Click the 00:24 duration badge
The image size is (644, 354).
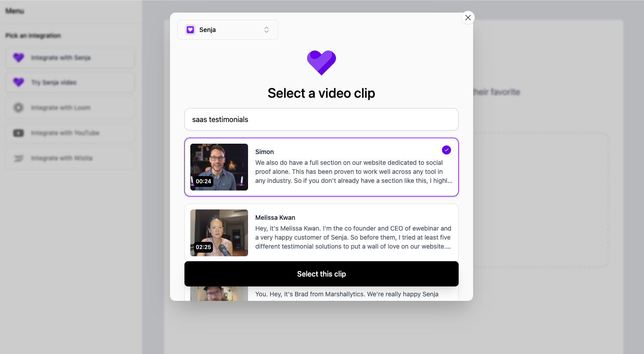tap(203, 182)
